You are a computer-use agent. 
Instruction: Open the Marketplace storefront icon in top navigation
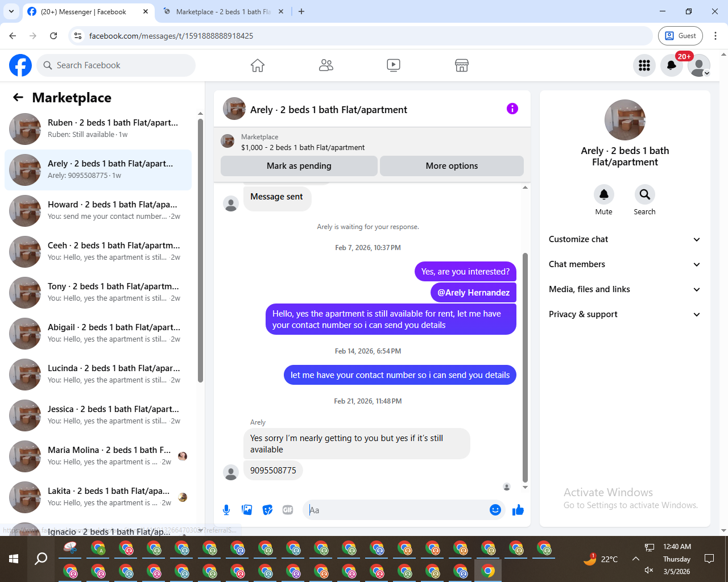[x=462, y=65]
